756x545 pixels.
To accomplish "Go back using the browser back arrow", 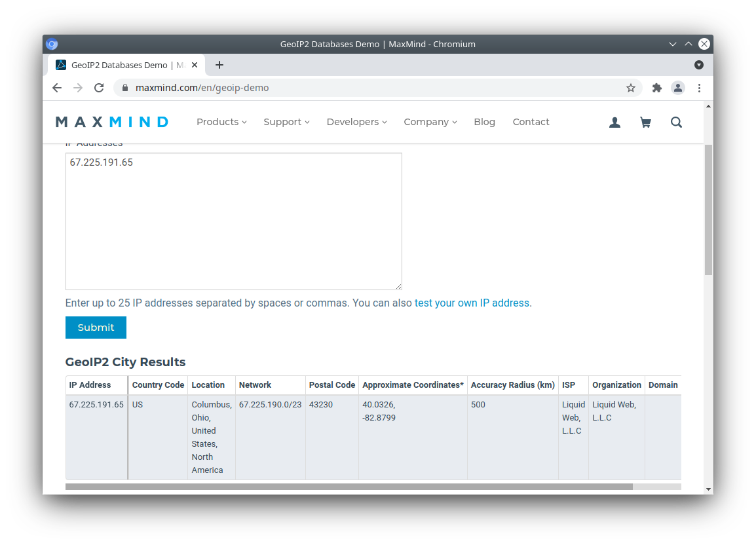I will pos(57,88).
